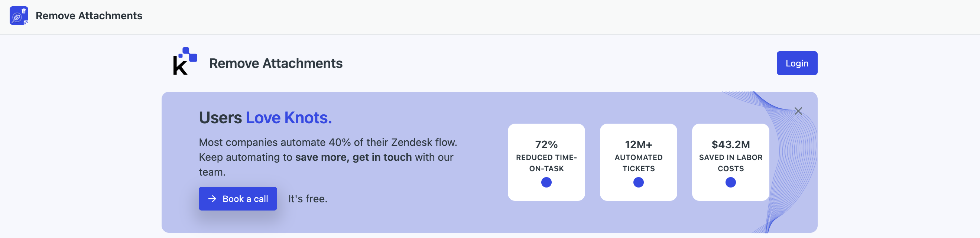Click the Remove Attachments app icon in the header
Image resolution: width=980 pixels, height=238 pixels.
[19, 16]
